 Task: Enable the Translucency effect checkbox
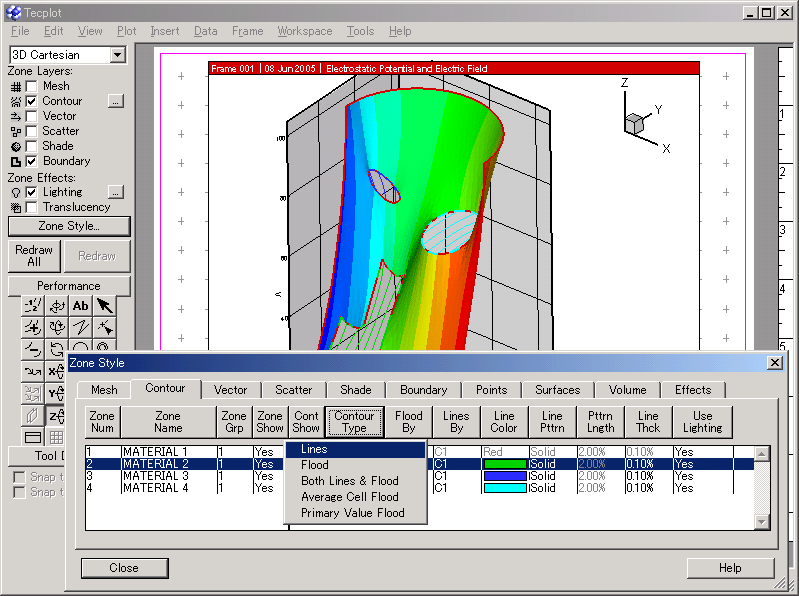click(32, 207)
